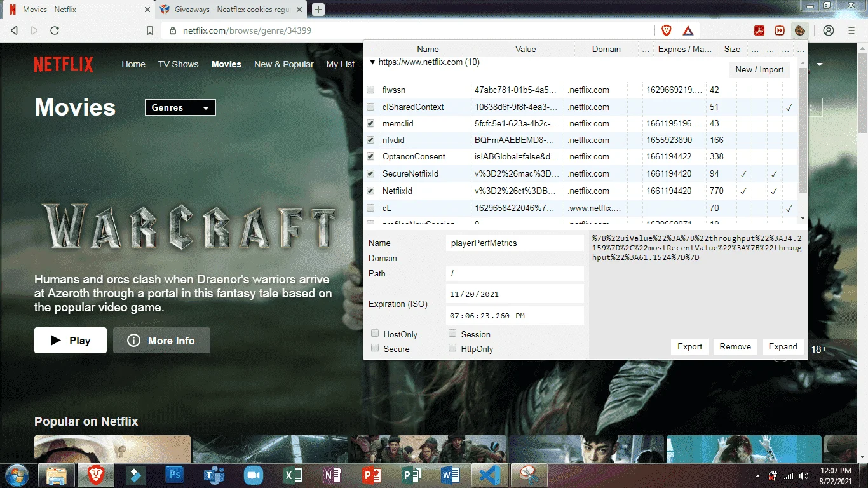
Task: Open Brave Shields lion icon
Action: pos(667,30)
